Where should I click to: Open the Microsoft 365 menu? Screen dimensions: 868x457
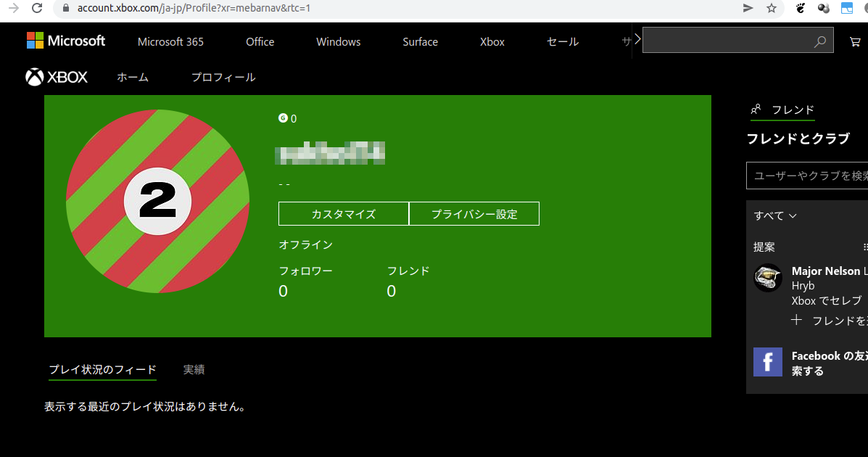tap(170, 41)
